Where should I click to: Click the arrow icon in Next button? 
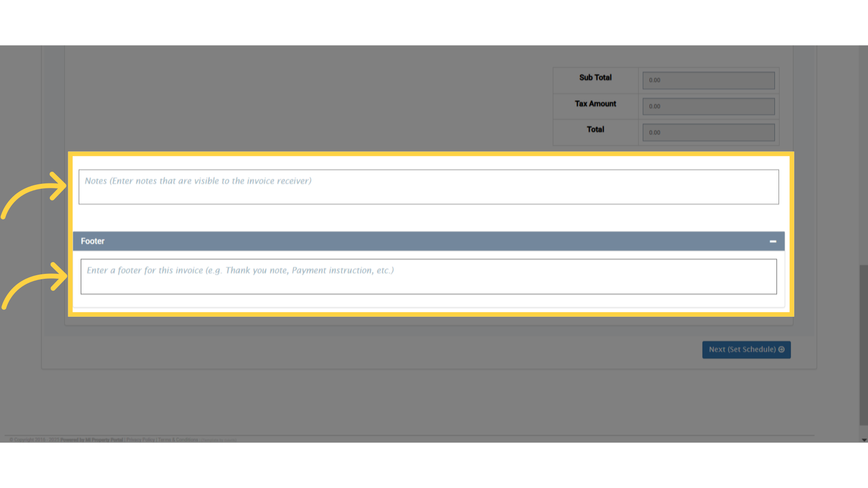(781, 349)
